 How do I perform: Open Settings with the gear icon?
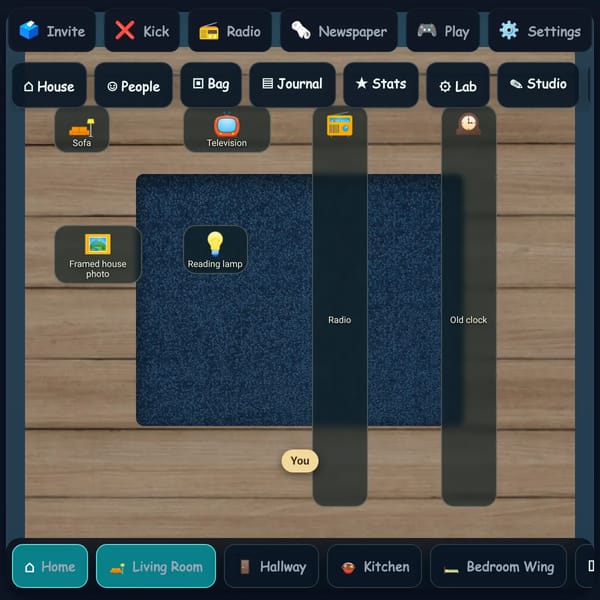[540, 31]
